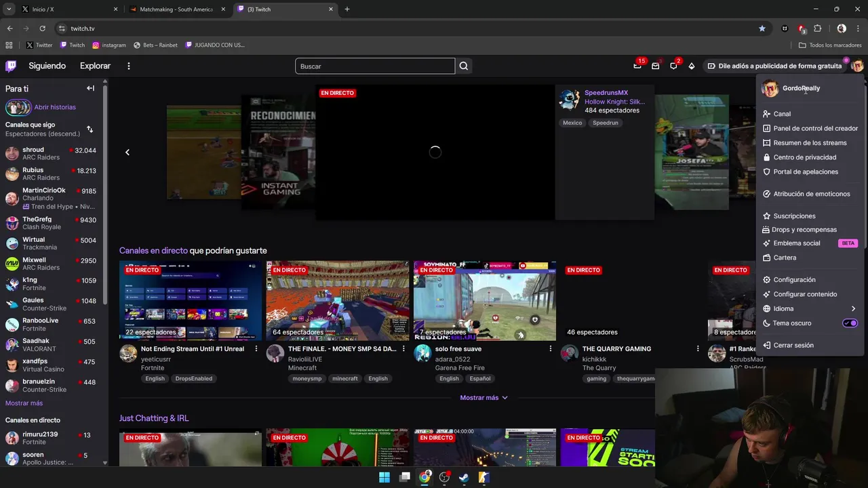
Task: Open Centro de privacidad
Action: [x=810, y=157]
